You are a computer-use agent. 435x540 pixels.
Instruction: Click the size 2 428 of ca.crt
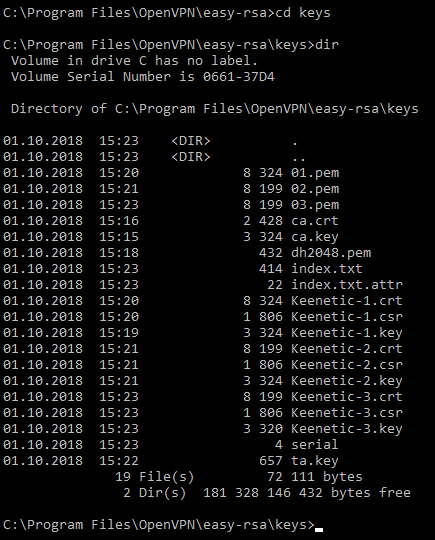click(x=263, y=221)
